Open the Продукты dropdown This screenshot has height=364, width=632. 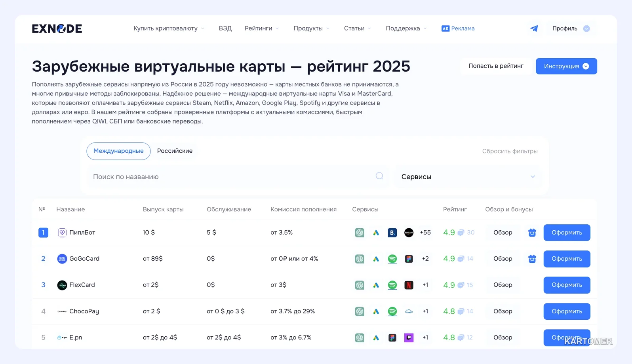pos(312,28)
